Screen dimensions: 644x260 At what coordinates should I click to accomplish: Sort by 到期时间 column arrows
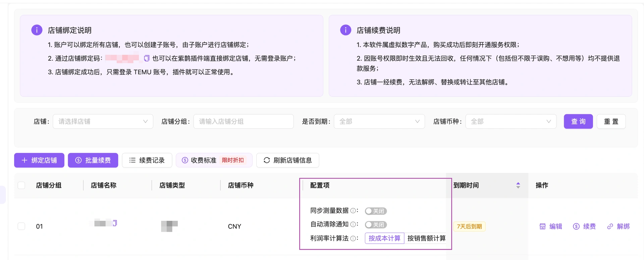pos(518,185)
